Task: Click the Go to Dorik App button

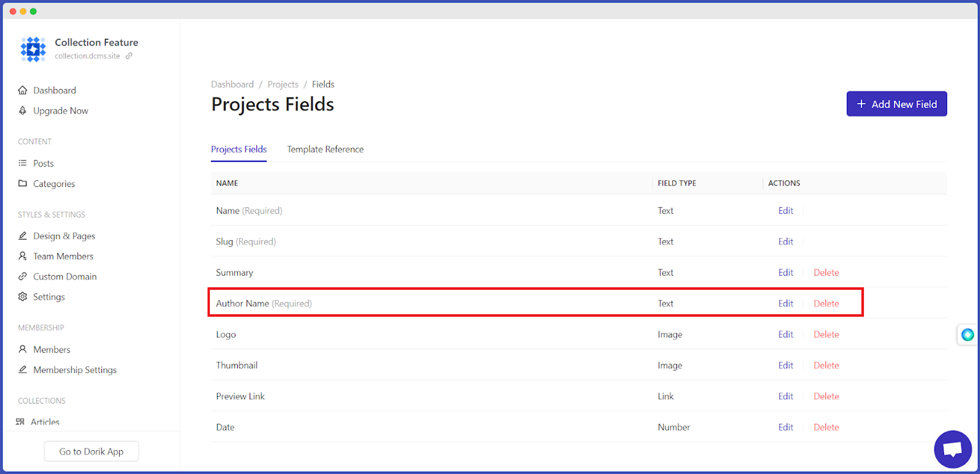Action: 92,451
